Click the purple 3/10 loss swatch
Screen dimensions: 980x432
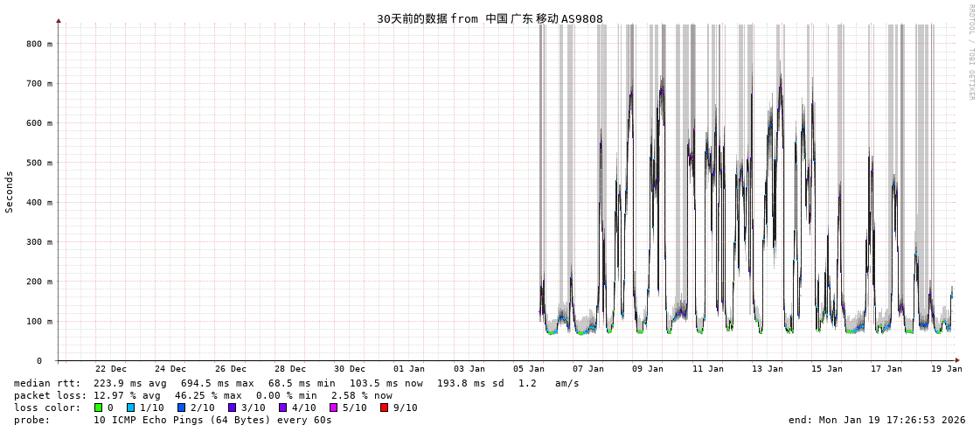click(x=232, y=408)
